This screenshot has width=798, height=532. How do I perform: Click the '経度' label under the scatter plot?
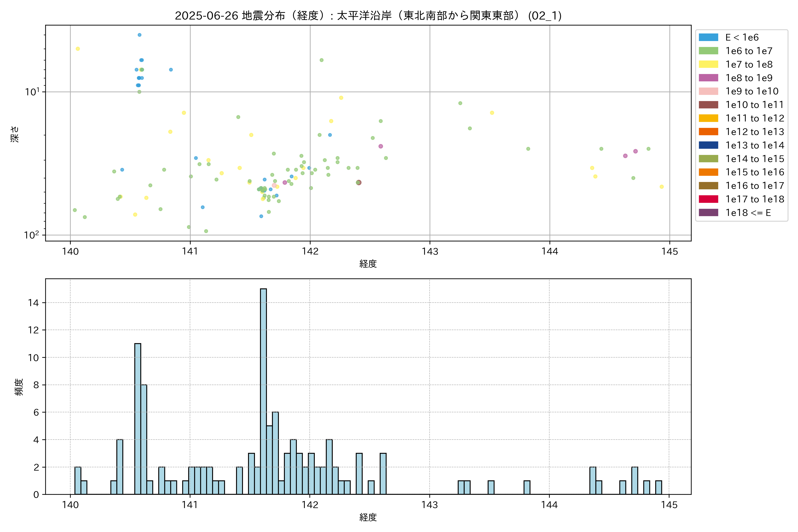tap(368, 264)
